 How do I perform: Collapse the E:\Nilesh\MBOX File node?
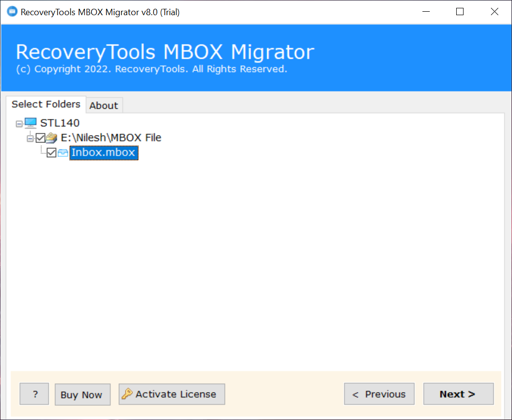pos(30,139)
